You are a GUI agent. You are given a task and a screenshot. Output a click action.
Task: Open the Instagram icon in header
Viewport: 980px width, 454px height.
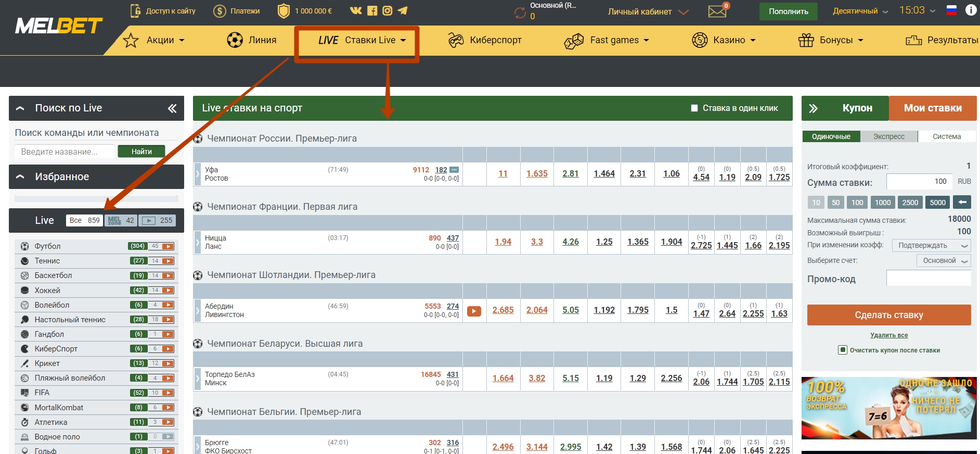tap(387, 10)
